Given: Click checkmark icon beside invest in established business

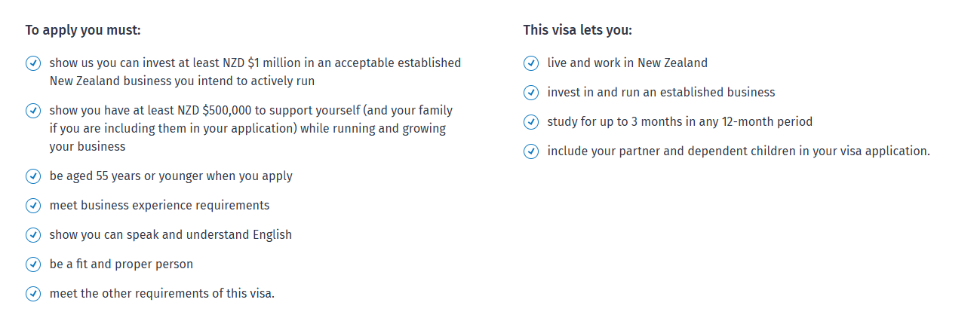Looking at the screenshot, I should click(531, 93).
